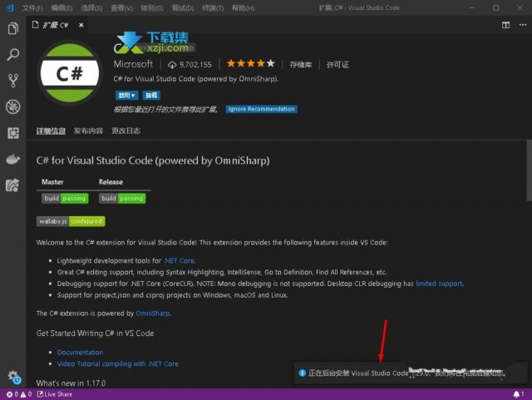Click the info icon in update notification
Screen dimensions: 532x400
pyautogui.click(x=302, y=373)
